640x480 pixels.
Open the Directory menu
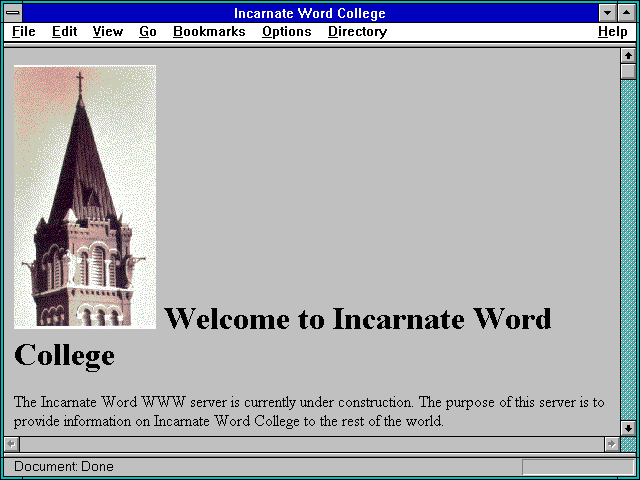pyautogui.click(x=357, y=32)
